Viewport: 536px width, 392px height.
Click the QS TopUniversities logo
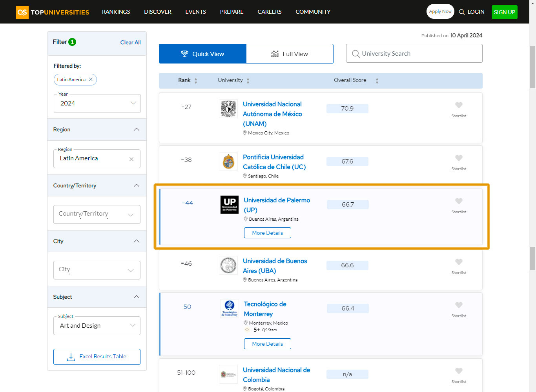52,12
